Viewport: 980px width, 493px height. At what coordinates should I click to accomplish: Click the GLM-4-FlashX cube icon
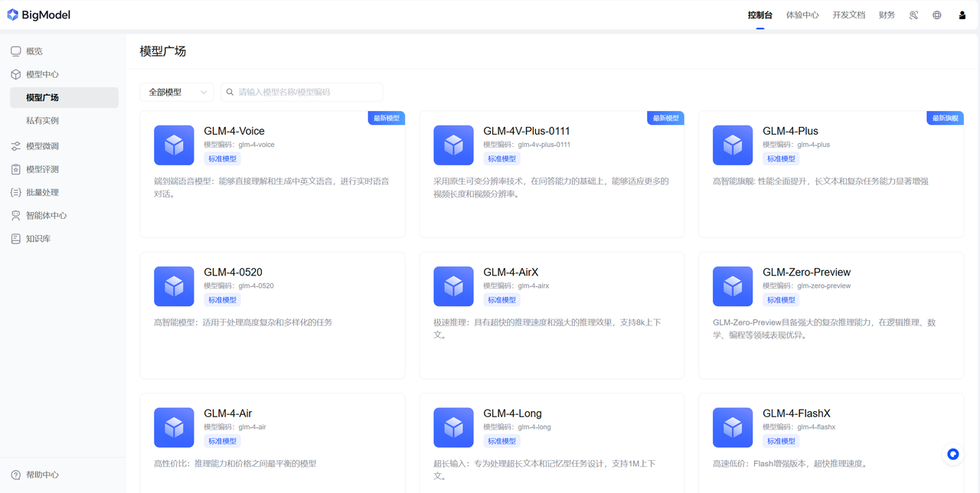point(733,427)
